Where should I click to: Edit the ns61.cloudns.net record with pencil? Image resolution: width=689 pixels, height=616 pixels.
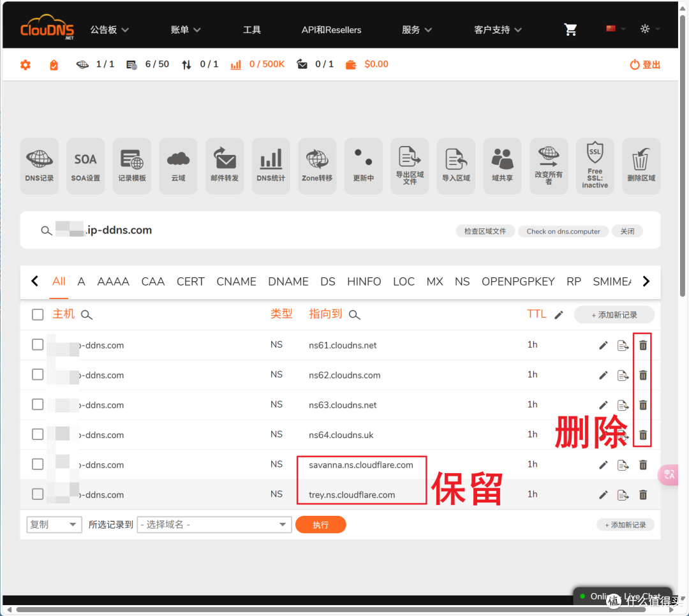click(604, 346)
